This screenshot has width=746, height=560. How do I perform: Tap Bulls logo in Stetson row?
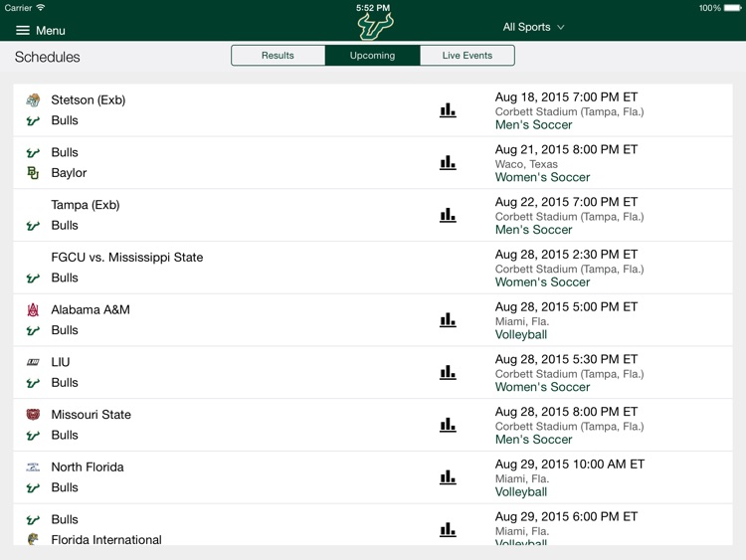tap(33, 120)
